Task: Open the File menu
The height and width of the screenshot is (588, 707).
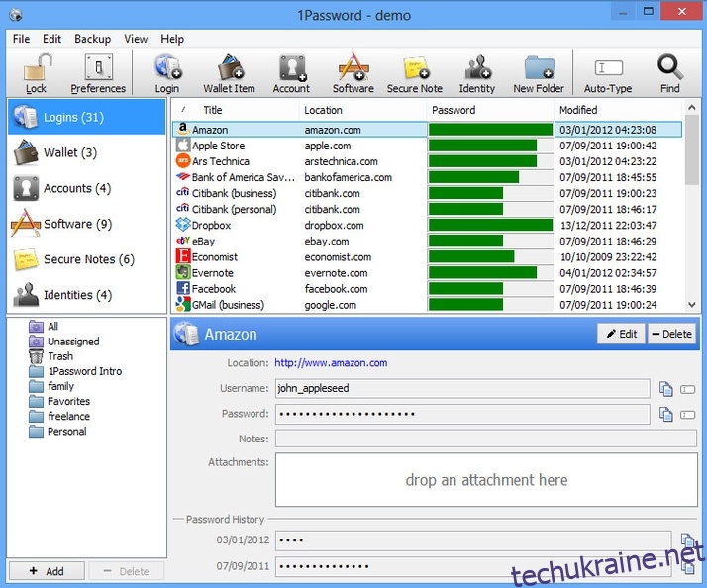Action: coord(21,39)
